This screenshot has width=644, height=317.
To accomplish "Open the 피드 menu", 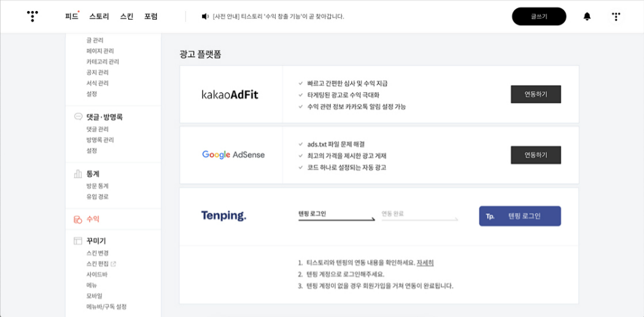I will click(71, 17).
